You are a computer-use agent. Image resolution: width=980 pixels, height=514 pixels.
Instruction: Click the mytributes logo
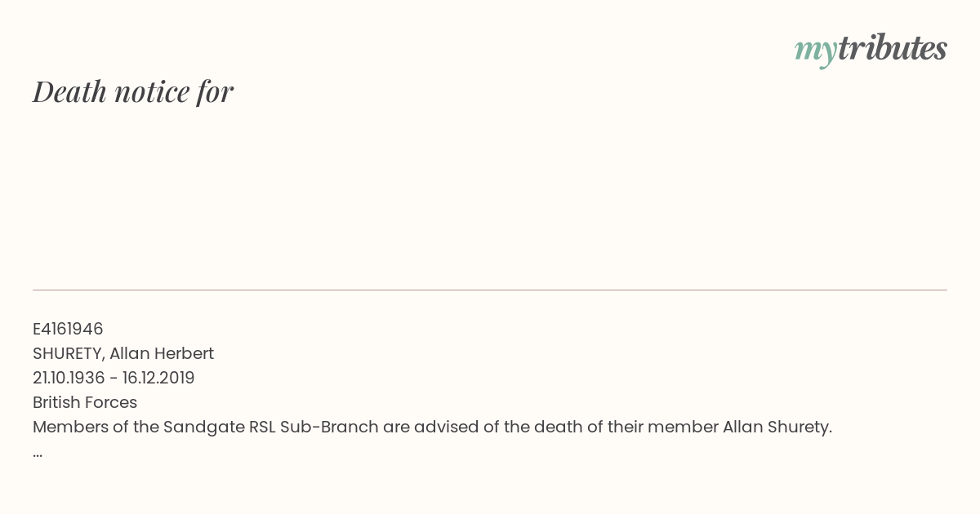click(x=871, y=50)
